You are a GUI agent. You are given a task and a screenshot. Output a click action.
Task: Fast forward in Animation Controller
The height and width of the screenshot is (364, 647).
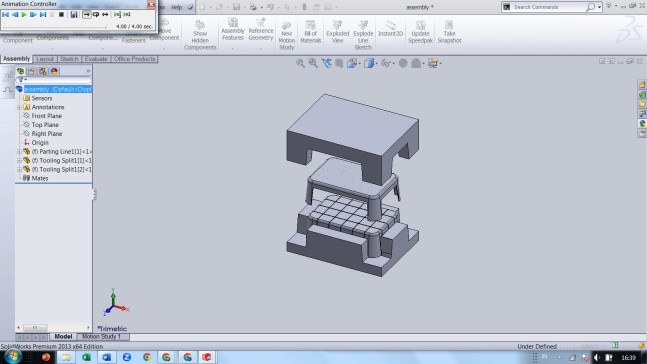[x=33, y=14]
